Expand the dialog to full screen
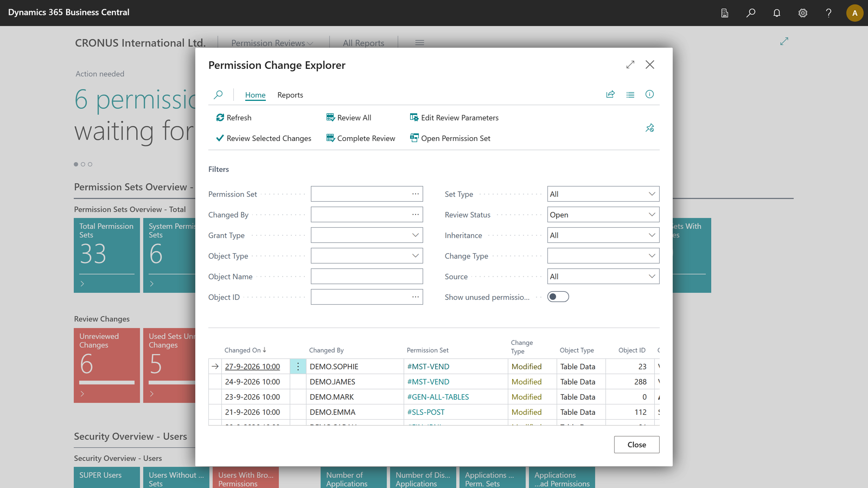The height and width of the screenshot is (488, 868). [630, 65]
